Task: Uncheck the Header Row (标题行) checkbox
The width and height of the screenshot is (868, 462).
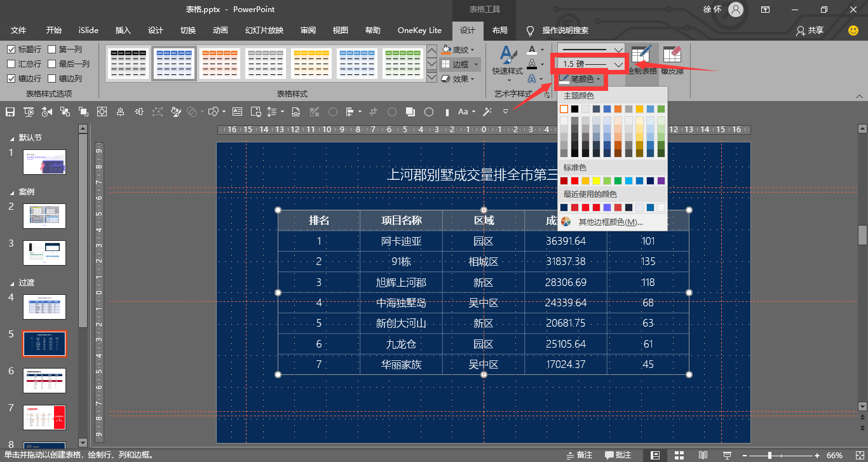Action: coord(11,49)
